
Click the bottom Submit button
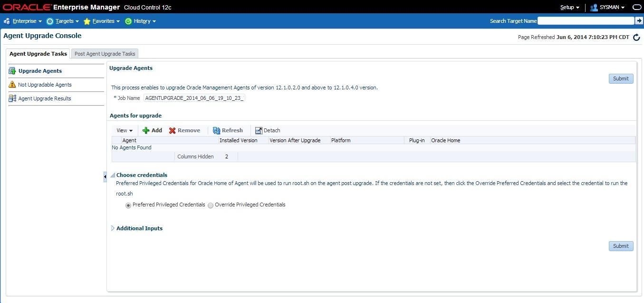coord(621,246)
